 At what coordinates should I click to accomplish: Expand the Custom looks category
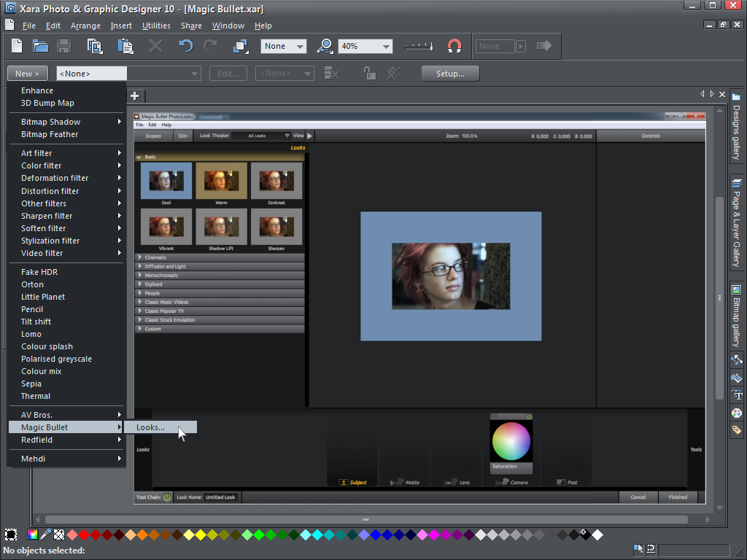[219, 329]
